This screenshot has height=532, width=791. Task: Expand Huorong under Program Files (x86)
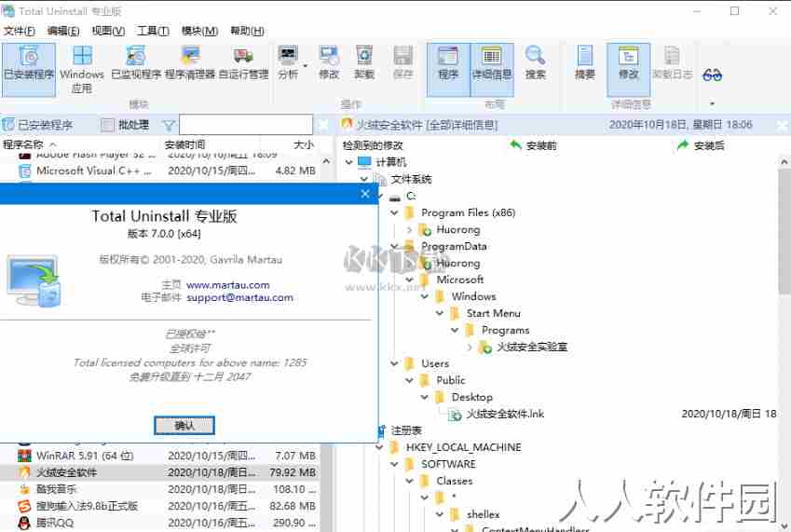point(409,230)
